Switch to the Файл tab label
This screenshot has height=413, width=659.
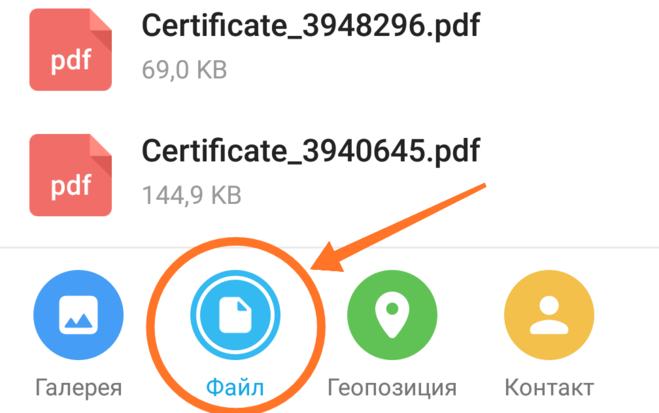click(235, 387)
